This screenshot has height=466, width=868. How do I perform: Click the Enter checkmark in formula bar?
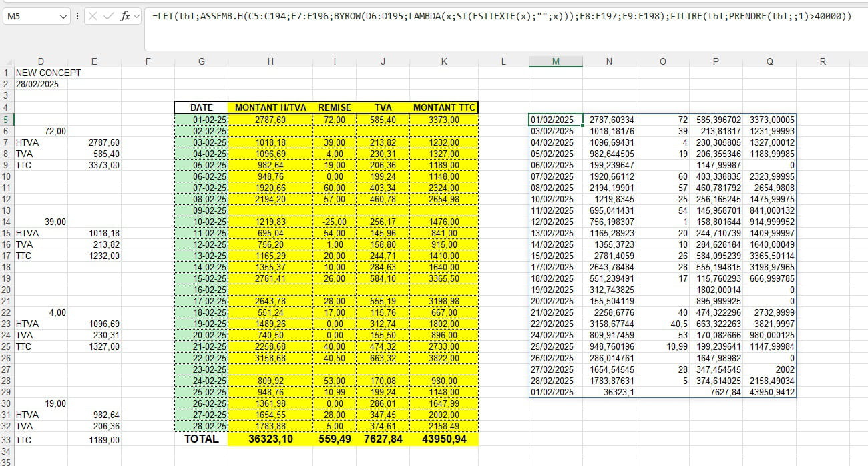pos(108,16)
